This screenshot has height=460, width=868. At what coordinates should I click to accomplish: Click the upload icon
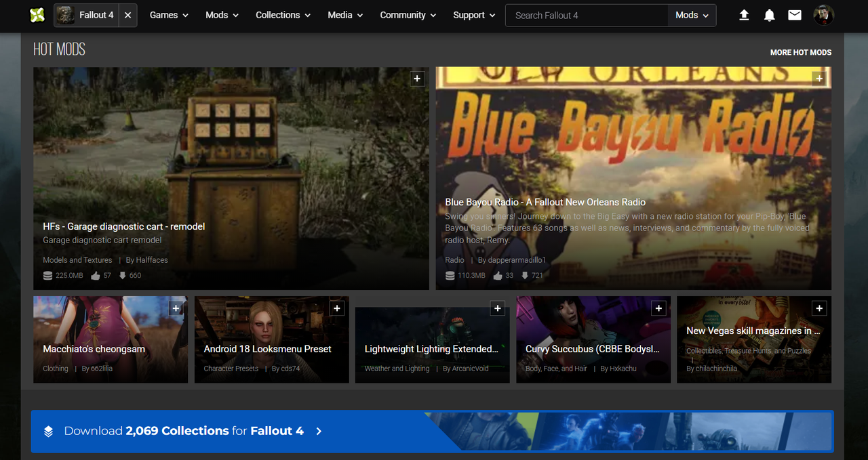pos(744,15)
